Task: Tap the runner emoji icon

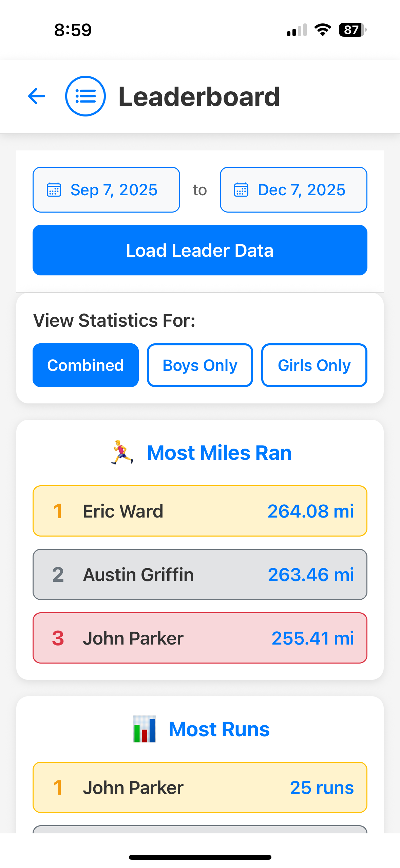Action: click(x=122, y=453)
